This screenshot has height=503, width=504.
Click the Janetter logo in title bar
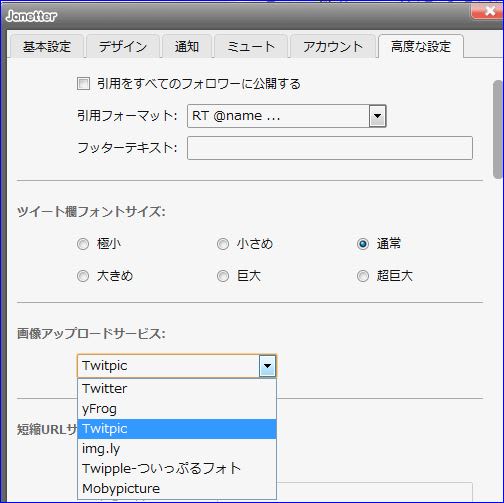31,16
